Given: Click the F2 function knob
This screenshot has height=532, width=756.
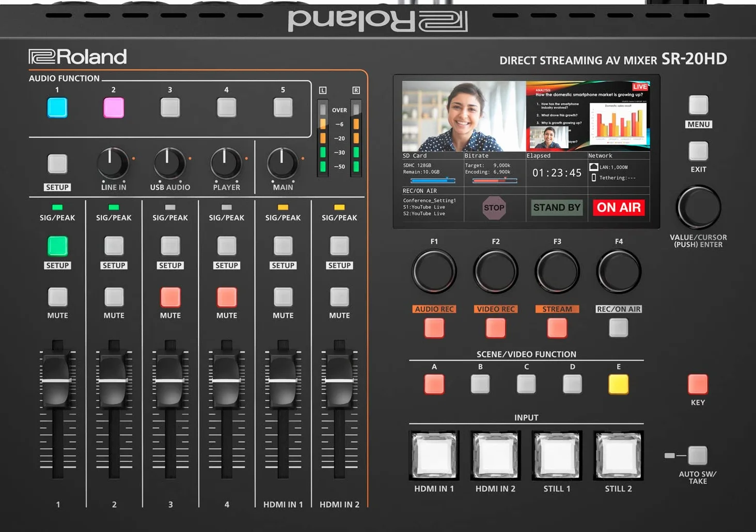Looking at the screenshot, I should pyautogui.click(x=496, y=271).
